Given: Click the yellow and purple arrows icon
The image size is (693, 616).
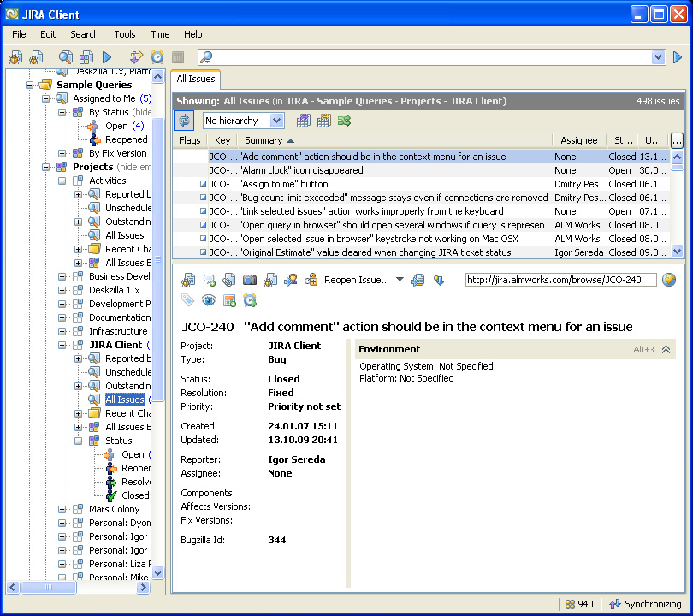Looking at the screenshot, I should point(137,57).
